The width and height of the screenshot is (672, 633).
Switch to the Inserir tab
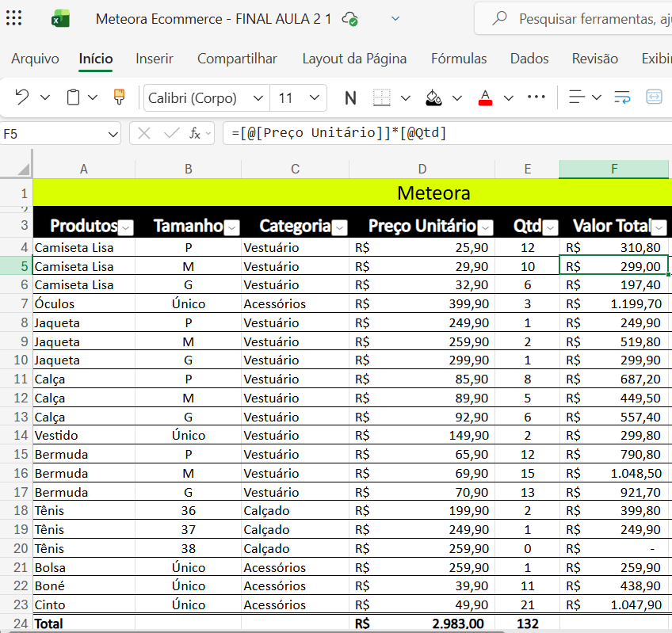click(155, 59)
